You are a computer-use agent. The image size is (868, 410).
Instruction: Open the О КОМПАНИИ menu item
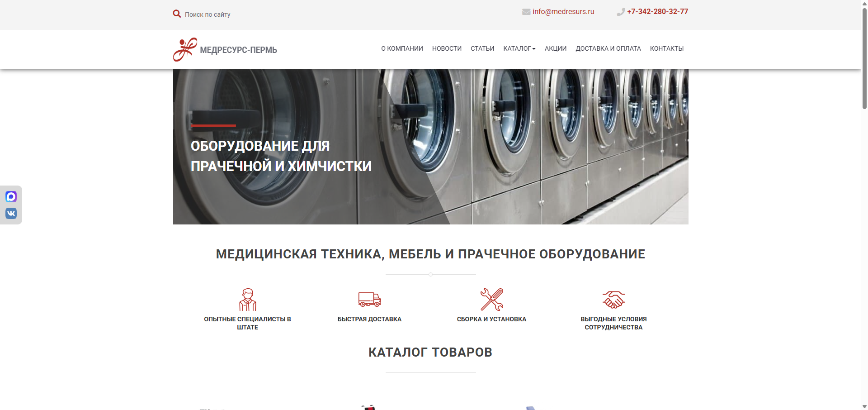click(x=402, y=48)
